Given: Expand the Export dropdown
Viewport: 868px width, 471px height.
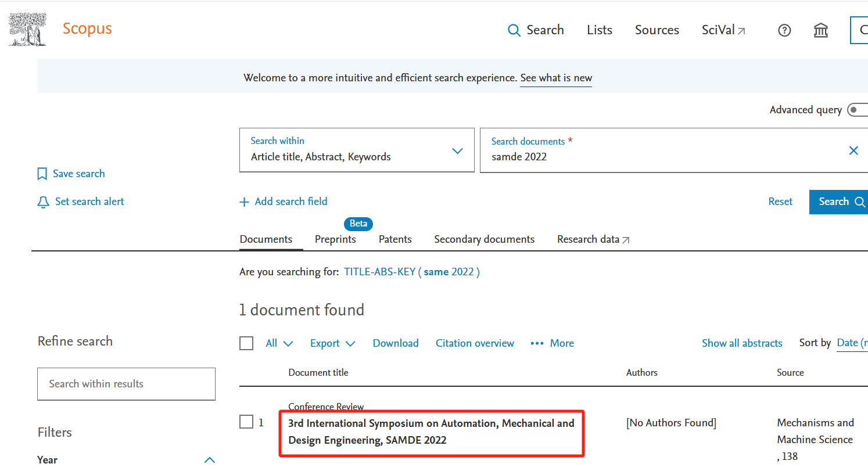Looking at the screenshot, I should tap(333, 343).
